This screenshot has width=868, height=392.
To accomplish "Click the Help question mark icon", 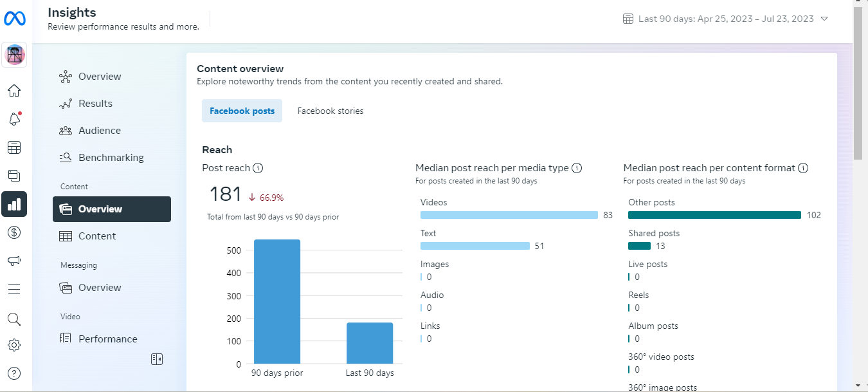I will [x=14, y=373].
